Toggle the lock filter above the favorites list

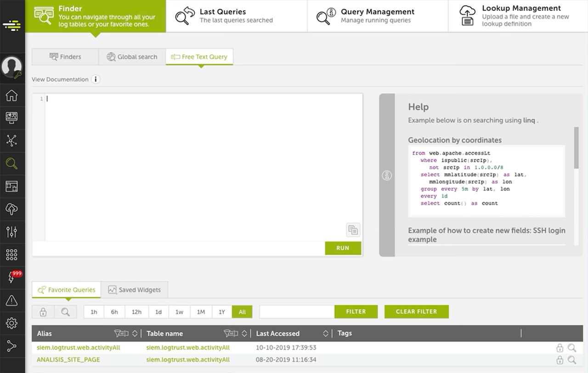click(x=43, y=311)
